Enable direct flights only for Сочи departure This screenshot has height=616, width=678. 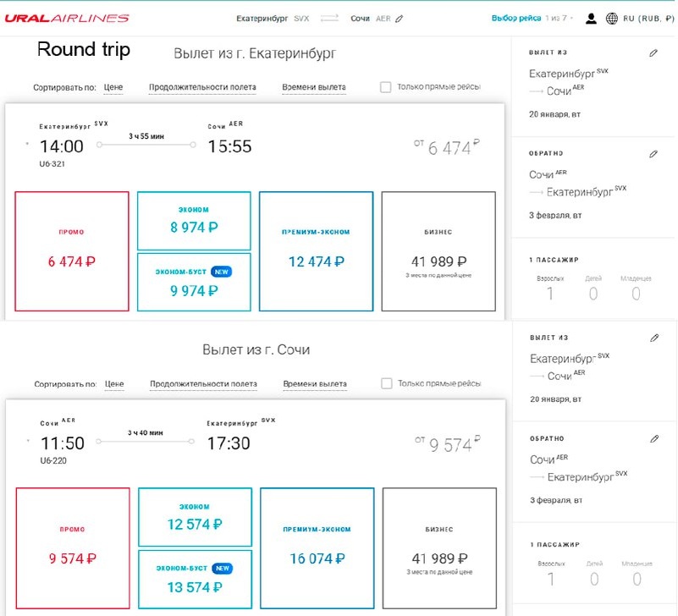click(386, 384)
